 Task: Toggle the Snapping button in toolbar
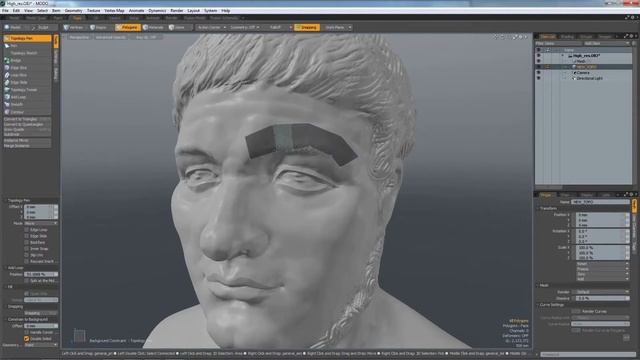click(307, 28)
